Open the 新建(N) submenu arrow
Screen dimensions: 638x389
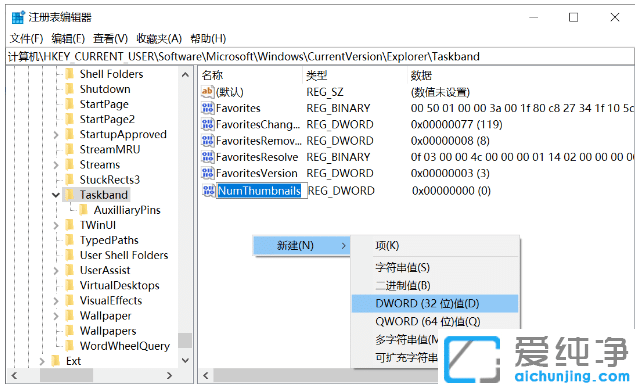coord(343,245)
